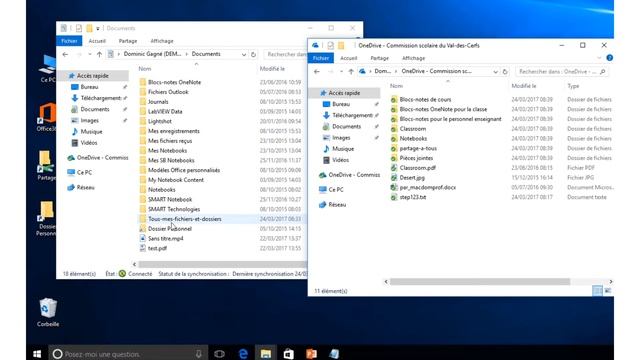Open the Store from the taskbar
Image resolution: width=640 pixels, height=360 pixels.
pyautogui.click(x=289, y=353)
